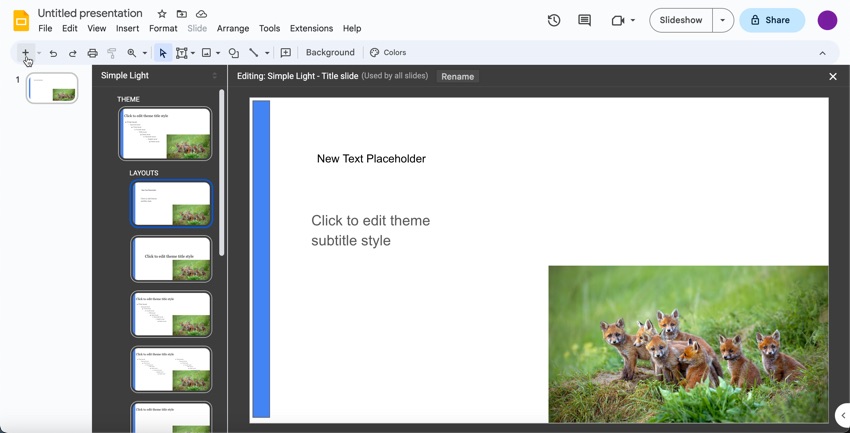Add a new slide with plus button
850x433 pixels.
[x=25, y=53]
